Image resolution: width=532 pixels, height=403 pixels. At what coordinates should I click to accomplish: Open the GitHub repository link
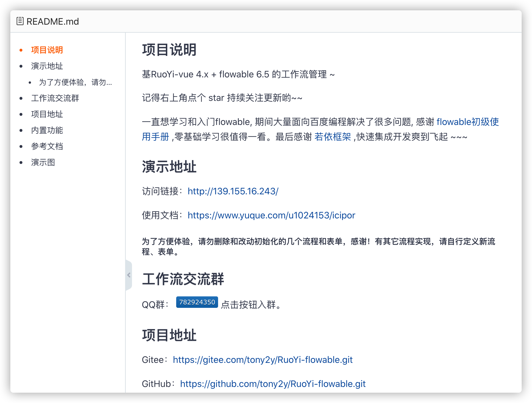(273, 384)
